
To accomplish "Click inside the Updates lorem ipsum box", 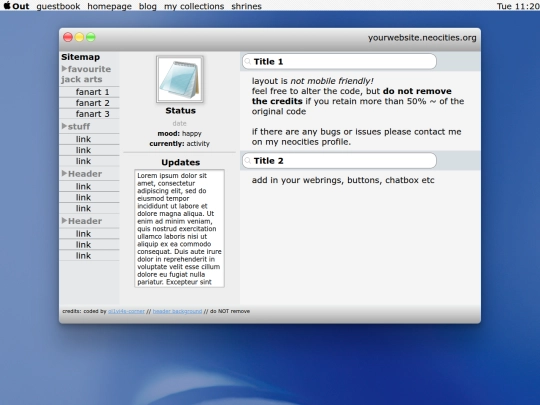I will pyautogui.click(x=179, y=228).
